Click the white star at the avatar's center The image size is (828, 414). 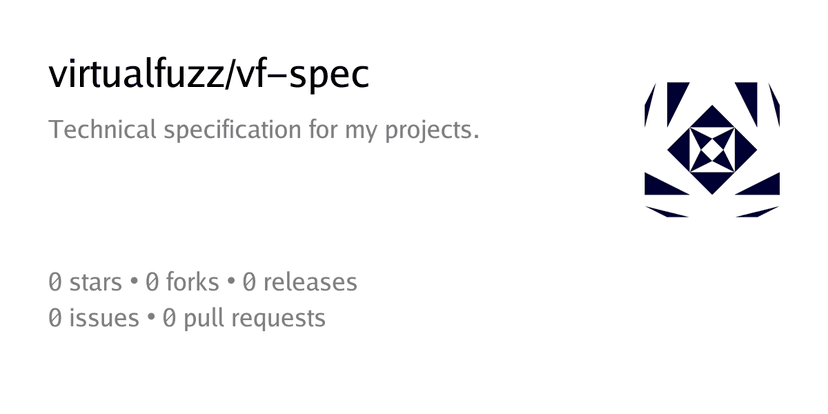[x=712, y=150]
